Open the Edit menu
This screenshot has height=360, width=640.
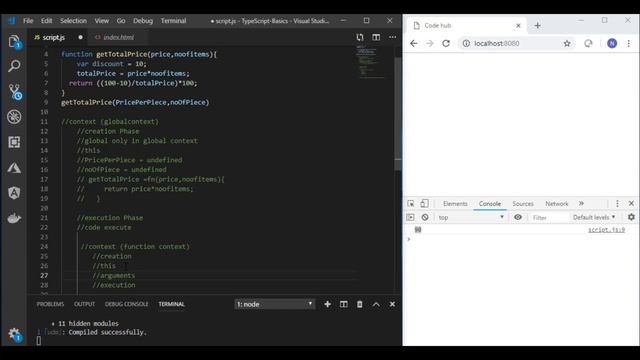pyautogui.click(x=47, y=21)
